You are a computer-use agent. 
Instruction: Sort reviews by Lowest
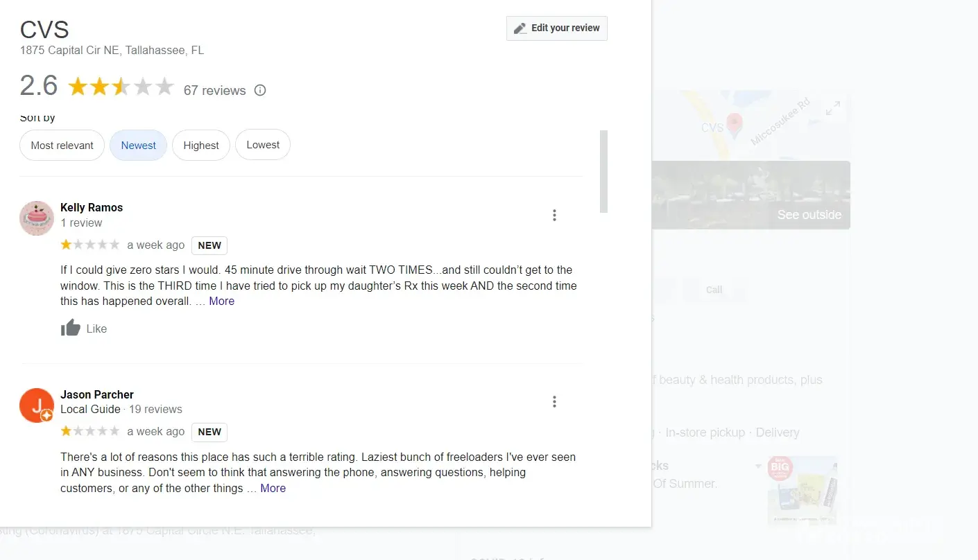pos(263,145)
